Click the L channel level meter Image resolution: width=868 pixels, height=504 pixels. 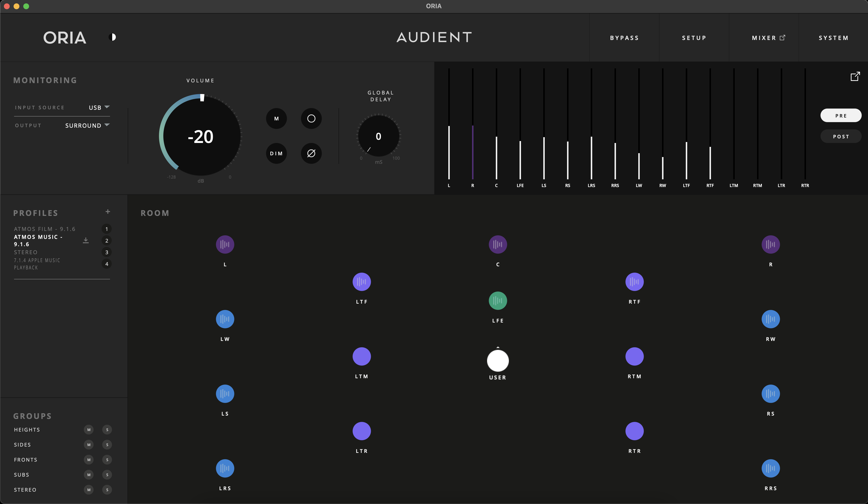click(449, 124)
